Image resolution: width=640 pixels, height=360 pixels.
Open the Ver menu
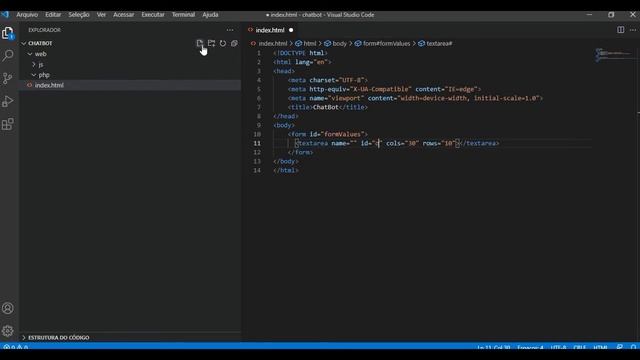click(101, 15)
